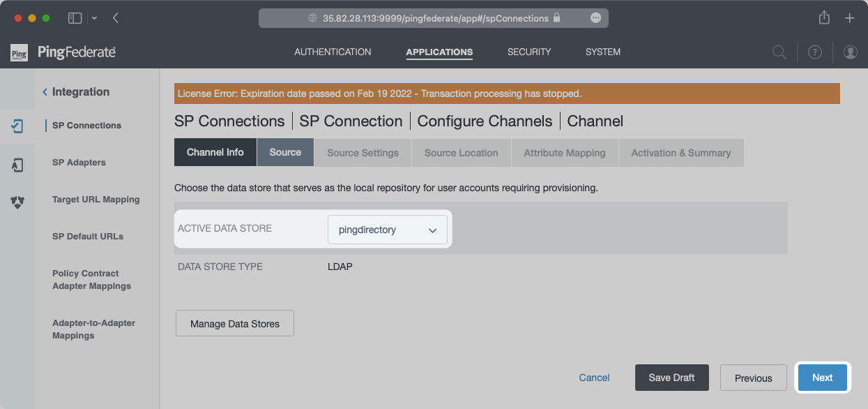Open the Authentication menu
This screenshot has width=868, height=409.
[x=333, y=52]
